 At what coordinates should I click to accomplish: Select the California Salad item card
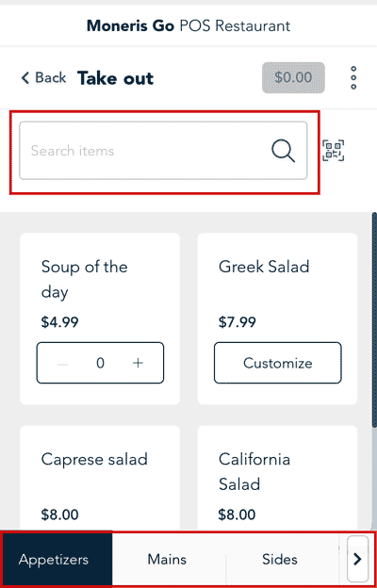tap(278, 479)
